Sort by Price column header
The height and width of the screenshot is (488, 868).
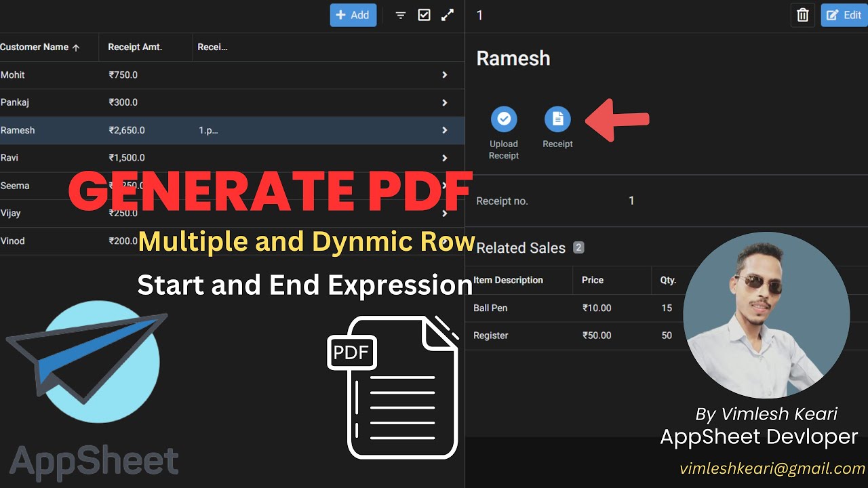593,280
